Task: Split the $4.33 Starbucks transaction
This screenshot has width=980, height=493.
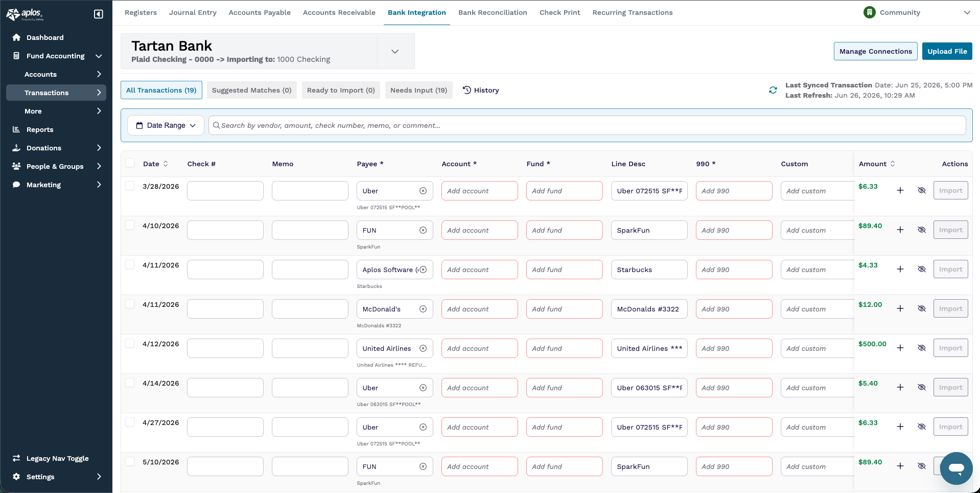Action: 900,269
